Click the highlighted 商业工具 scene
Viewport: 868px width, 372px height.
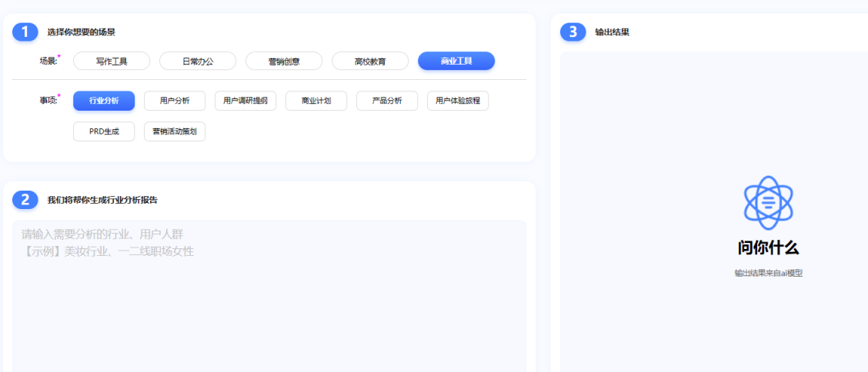(456, 61)
